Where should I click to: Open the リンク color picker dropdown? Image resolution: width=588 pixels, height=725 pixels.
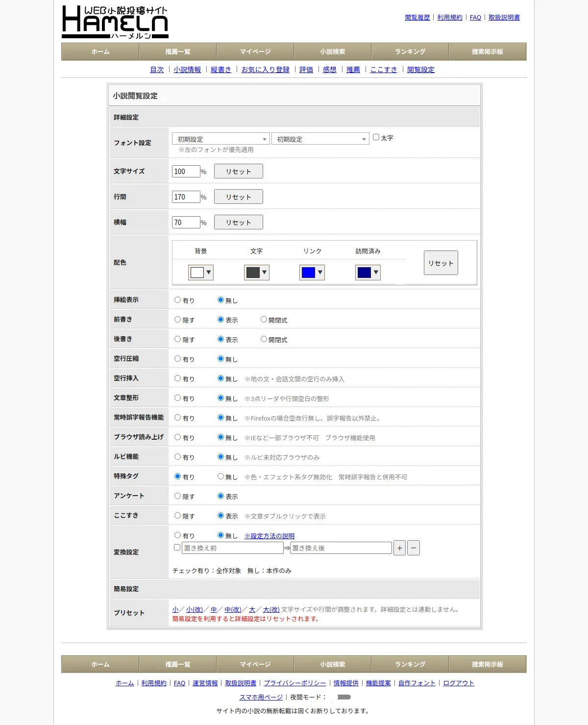312,273
